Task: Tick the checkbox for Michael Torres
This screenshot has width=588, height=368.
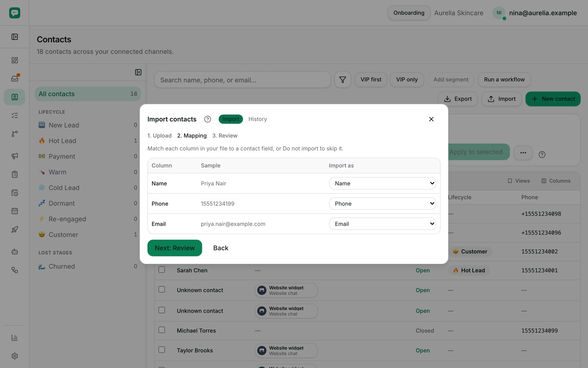Action: click(161, 330)
